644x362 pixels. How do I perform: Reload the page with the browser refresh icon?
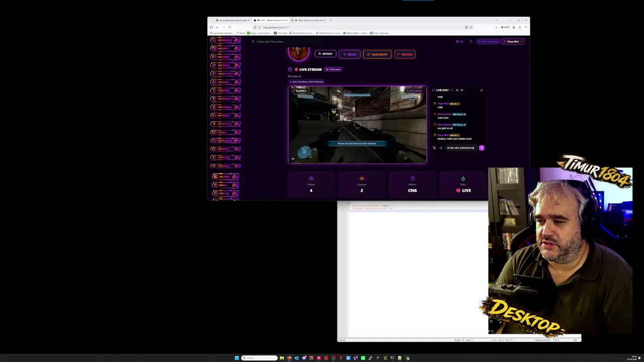tap(229, 27)
